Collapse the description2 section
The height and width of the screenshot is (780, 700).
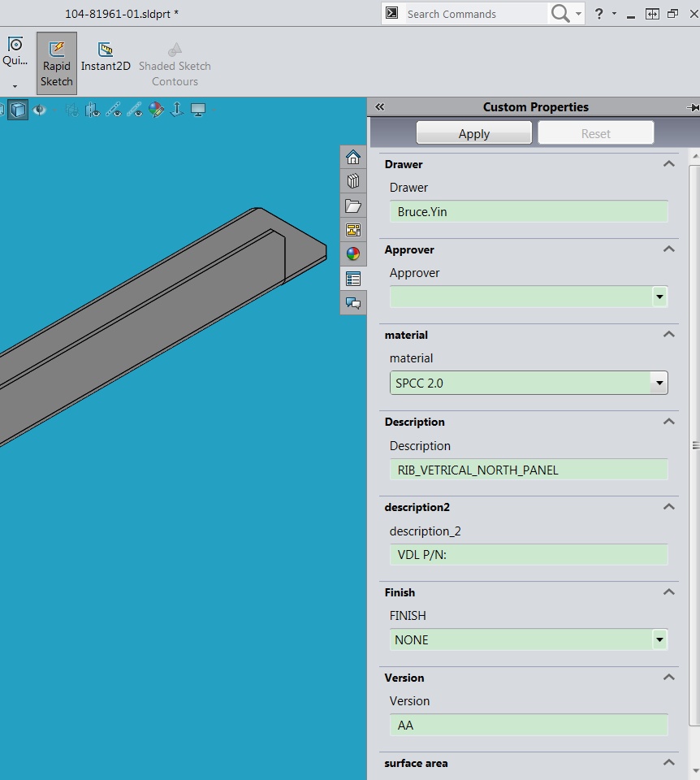[x=669, y=506]
